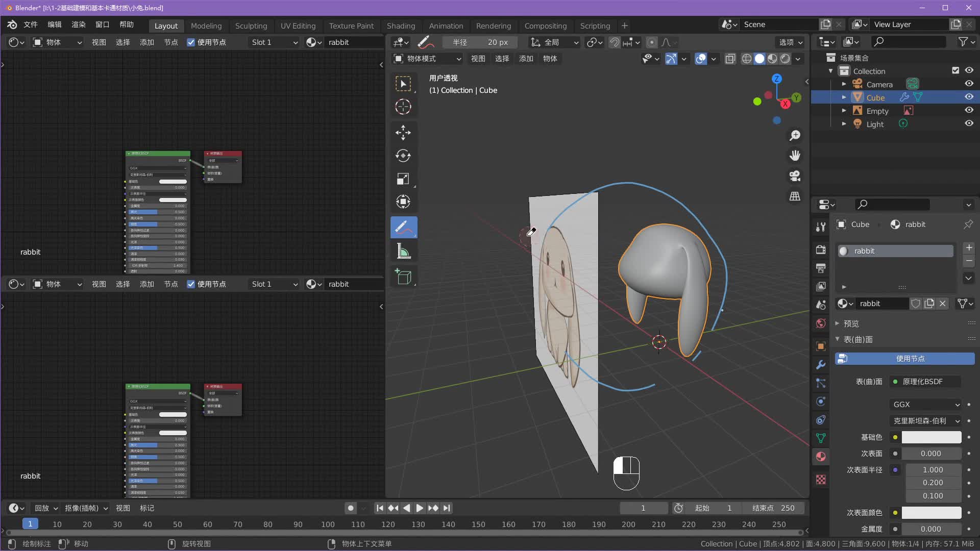Screen dimensions: 980x551
Task: Switch to the Shading workspace tab
Action: tap(401, 26)
